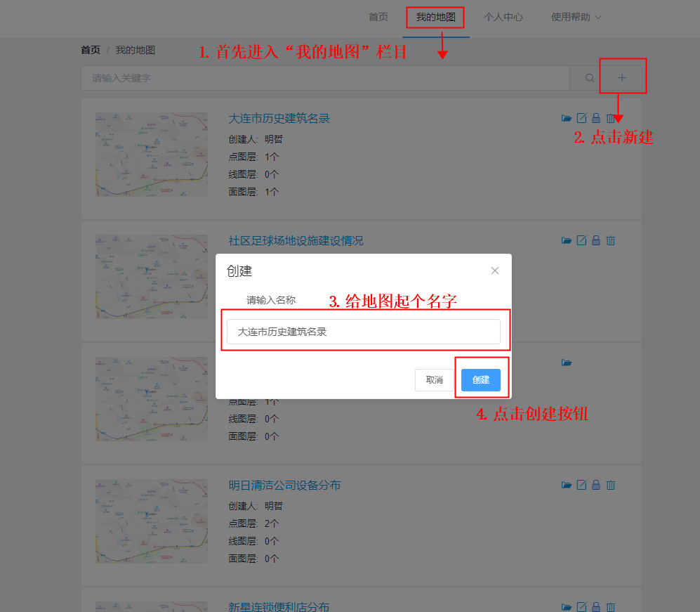This screenshot has height=612, width=700.
Task: Click trash icon for 新星连锁便利店分布
Action: 610,606
